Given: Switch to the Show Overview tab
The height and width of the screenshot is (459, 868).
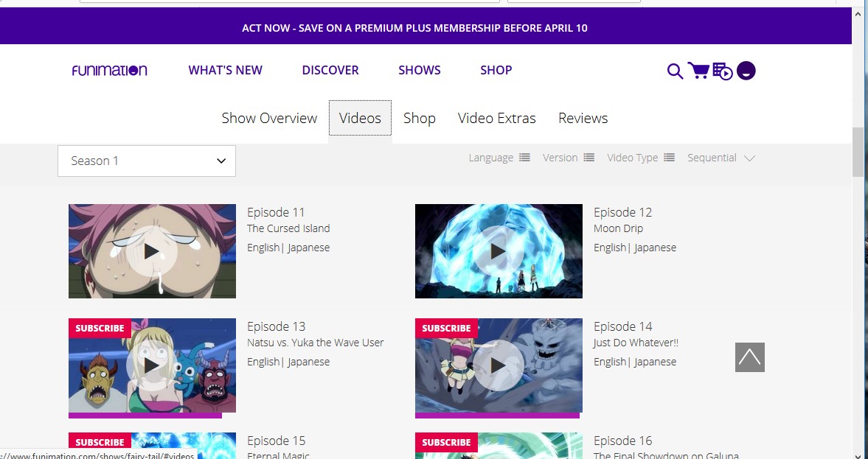Looking at the screenshot, I should pyautogui.click(x=269, y=118).
